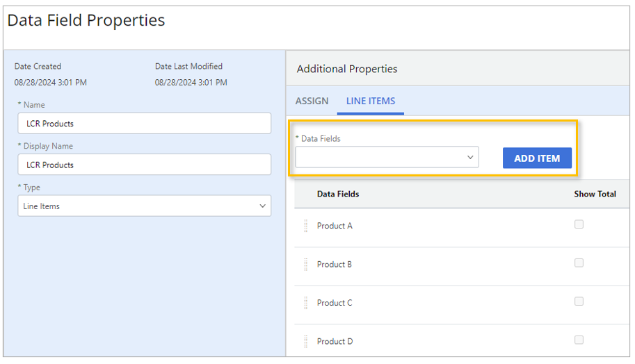
Task: Click the Data Fields column header
Action: coord(338,194)
